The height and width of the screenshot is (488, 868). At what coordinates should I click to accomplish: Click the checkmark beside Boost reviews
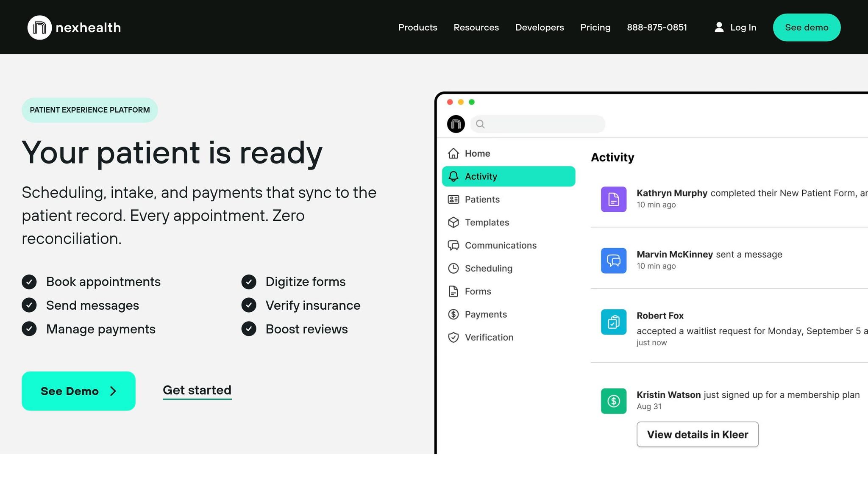click(x=249, y=329)
